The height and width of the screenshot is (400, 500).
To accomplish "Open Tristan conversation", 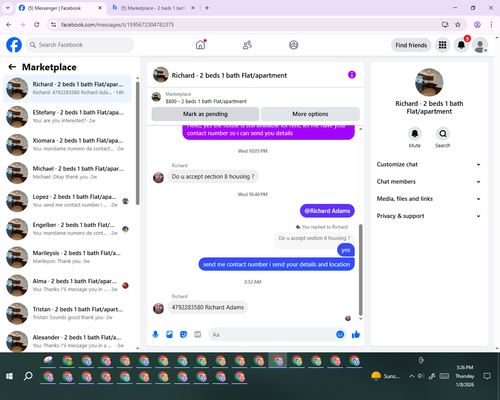I will coord(67,313).
